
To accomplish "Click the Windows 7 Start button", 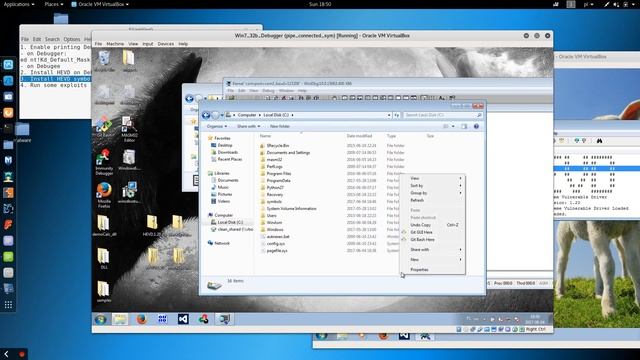I will [x=100, y=319].
